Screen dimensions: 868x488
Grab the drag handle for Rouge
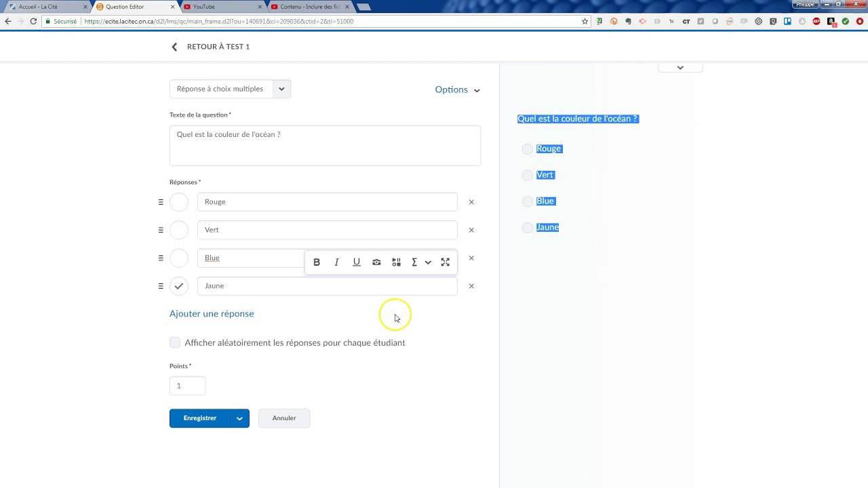161,202
